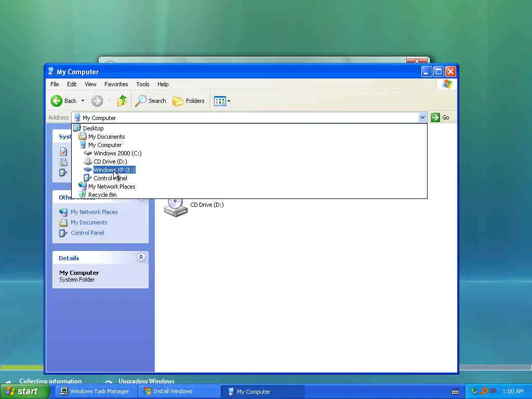Screen dimensions: 532x399
Task: Open My Network Places link in sidebar
Action: tap(94, 212)
